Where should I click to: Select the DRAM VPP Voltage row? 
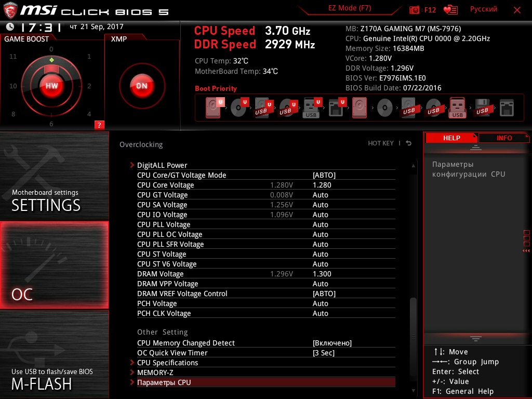(x=266, y=284)
